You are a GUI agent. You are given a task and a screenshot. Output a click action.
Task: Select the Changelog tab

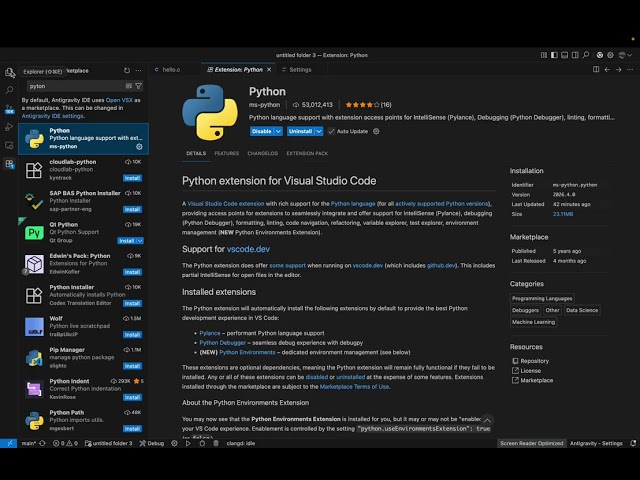[x=262, y=153]
